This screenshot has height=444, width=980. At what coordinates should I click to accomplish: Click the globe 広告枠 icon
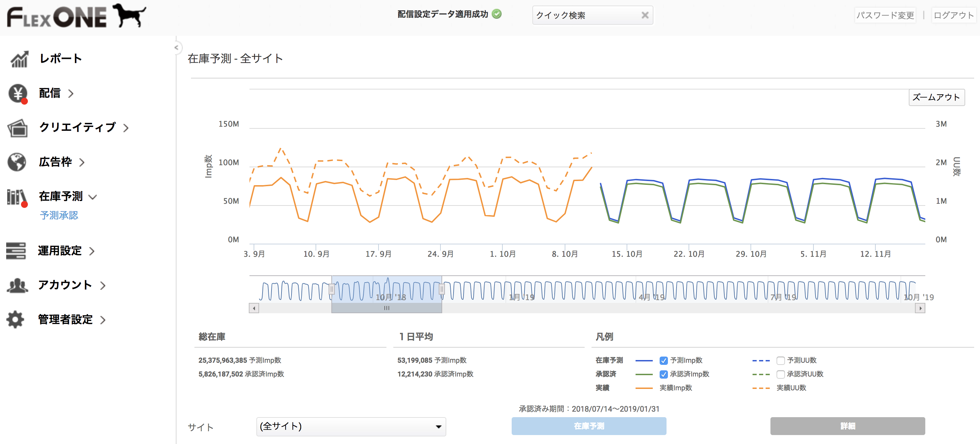pyautogui.click(x=17, y=162)
